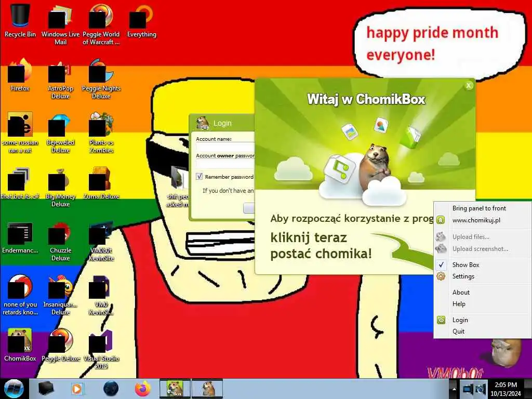Select Insaniquarium Deluxe desktop icon
Image resolution: width=532 pixels, height=399 pixels.
coord(60,295)
